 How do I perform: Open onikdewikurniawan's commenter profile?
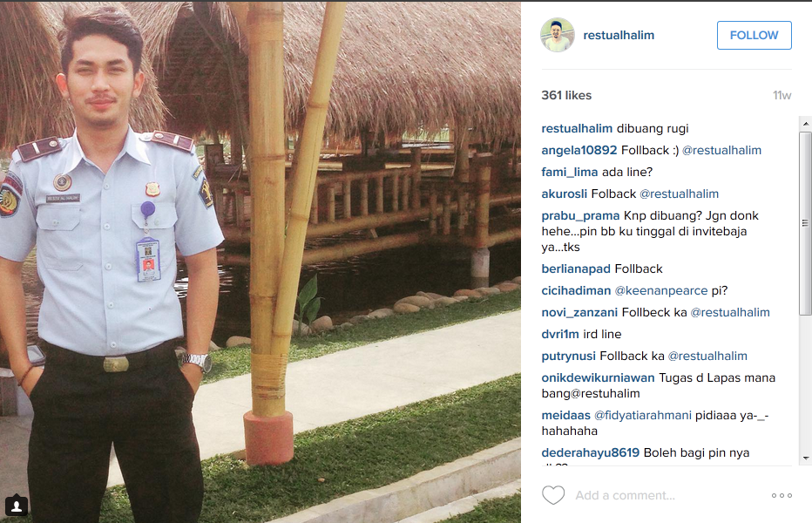(599, 377)
